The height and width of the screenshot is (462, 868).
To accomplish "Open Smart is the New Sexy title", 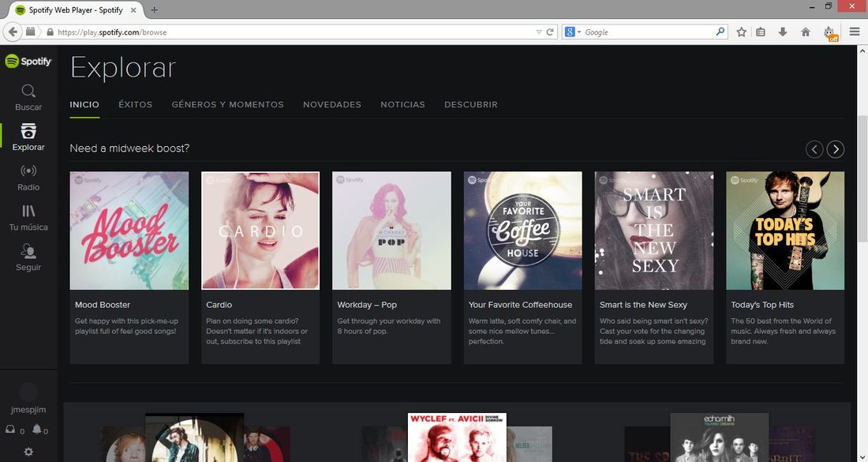I will pyautogui.click(x=643, y=305).
